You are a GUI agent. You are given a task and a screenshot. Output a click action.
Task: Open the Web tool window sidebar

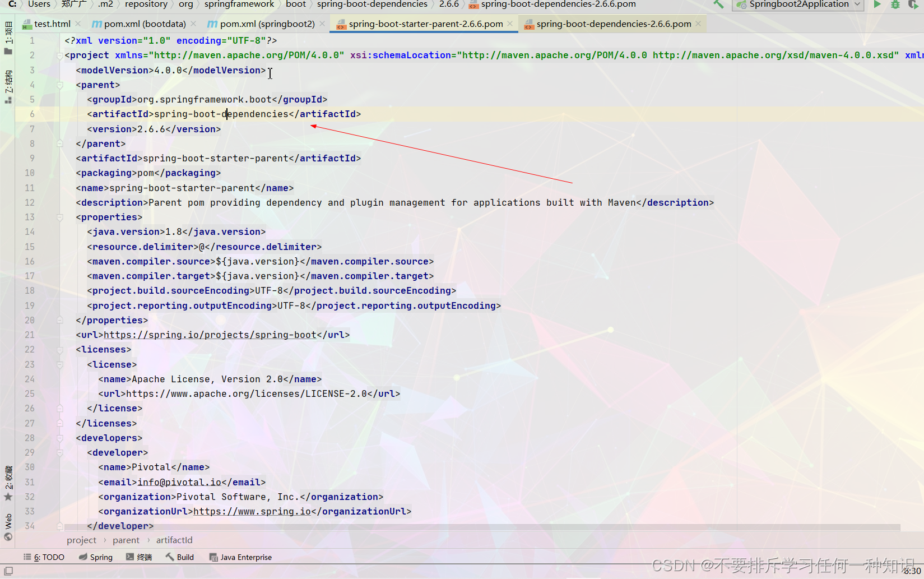click(8, 527)
